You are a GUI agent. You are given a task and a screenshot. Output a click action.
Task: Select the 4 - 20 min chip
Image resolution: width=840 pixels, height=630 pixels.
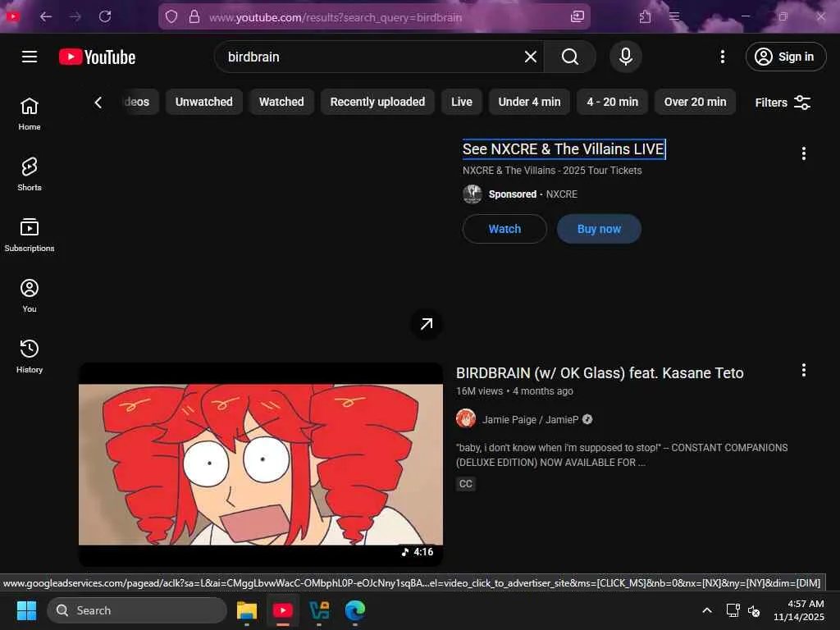click(612, 102)
